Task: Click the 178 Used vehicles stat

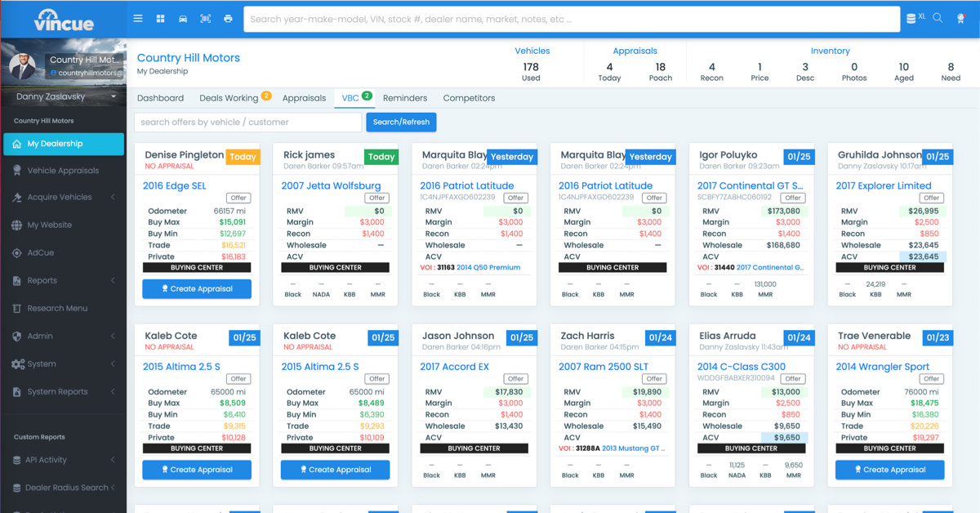Action: click(x=531, y=72)
